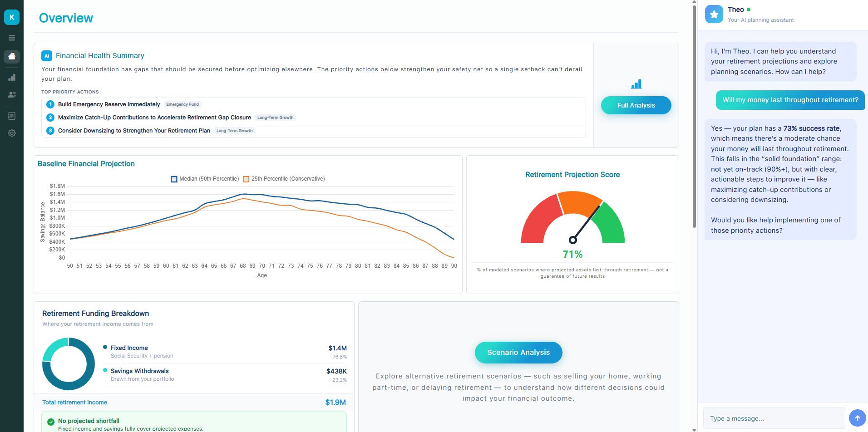Send the chat message with arrow button
This screenshot has height=432, width=868.
[857, 418]
